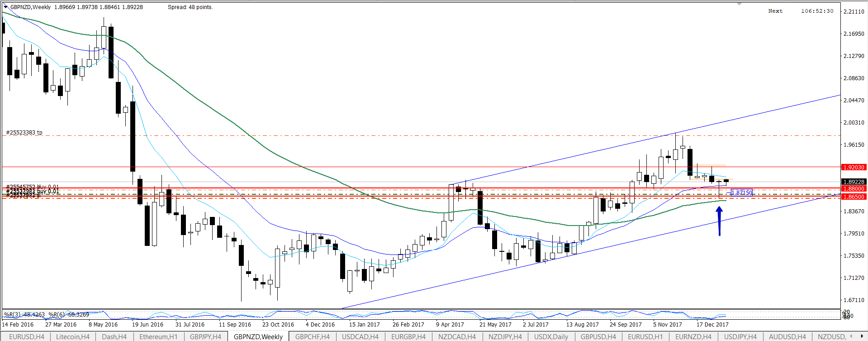Switch to the EURUSD,H4 chart tab

27,336
